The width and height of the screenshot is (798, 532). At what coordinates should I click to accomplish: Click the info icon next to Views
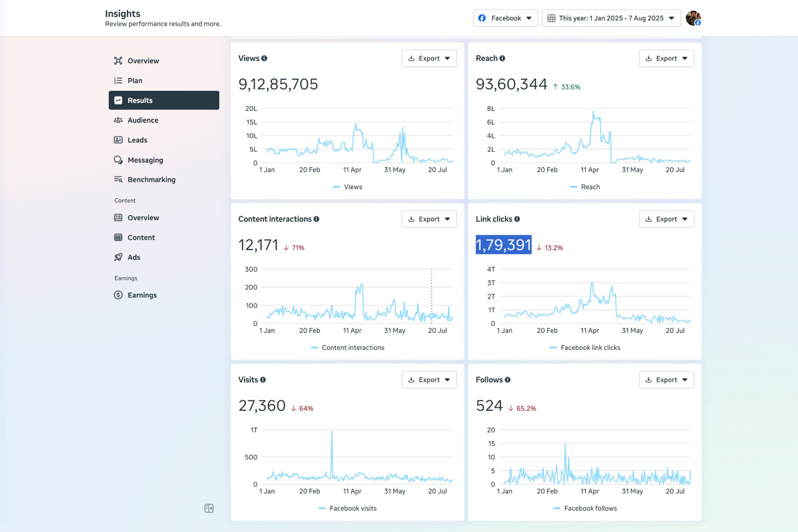click(264, 58)
